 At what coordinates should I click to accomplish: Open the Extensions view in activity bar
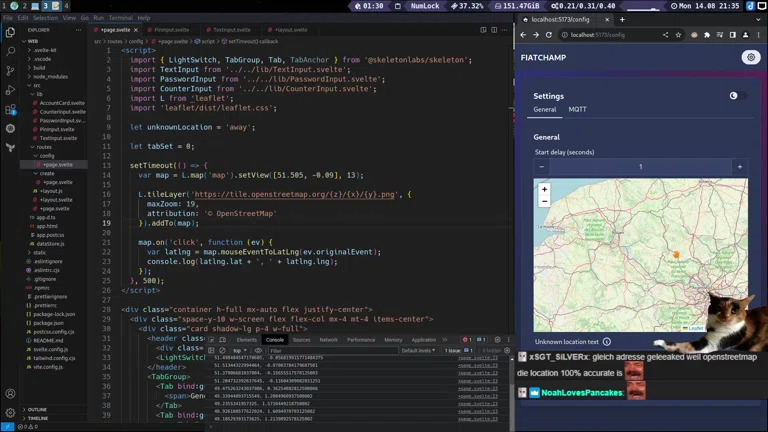pos(10,110)
